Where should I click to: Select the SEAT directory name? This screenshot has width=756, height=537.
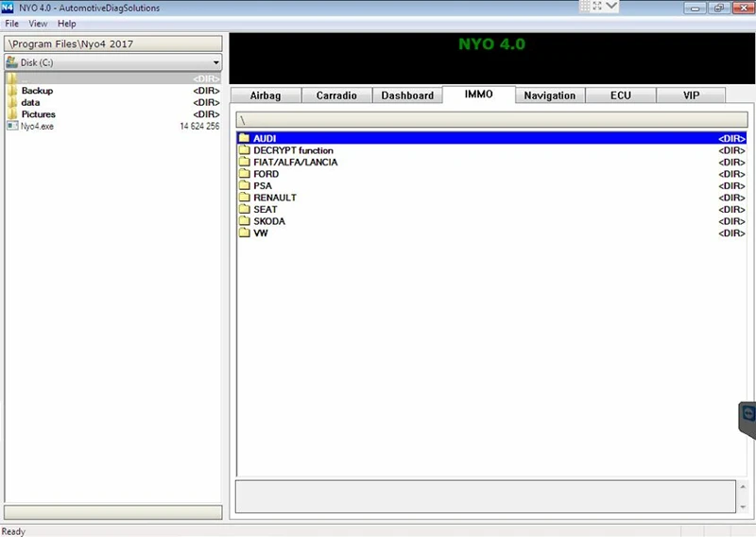(266, 209)
